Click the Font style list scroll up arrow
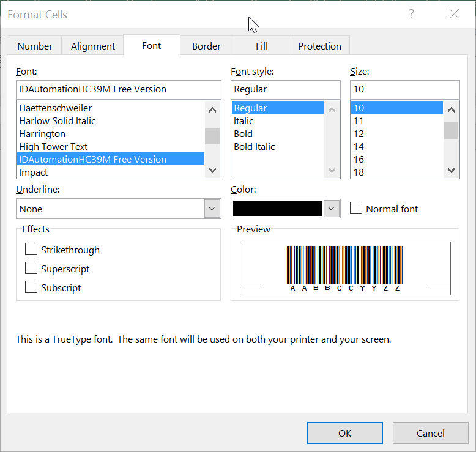 click(332, 110)
